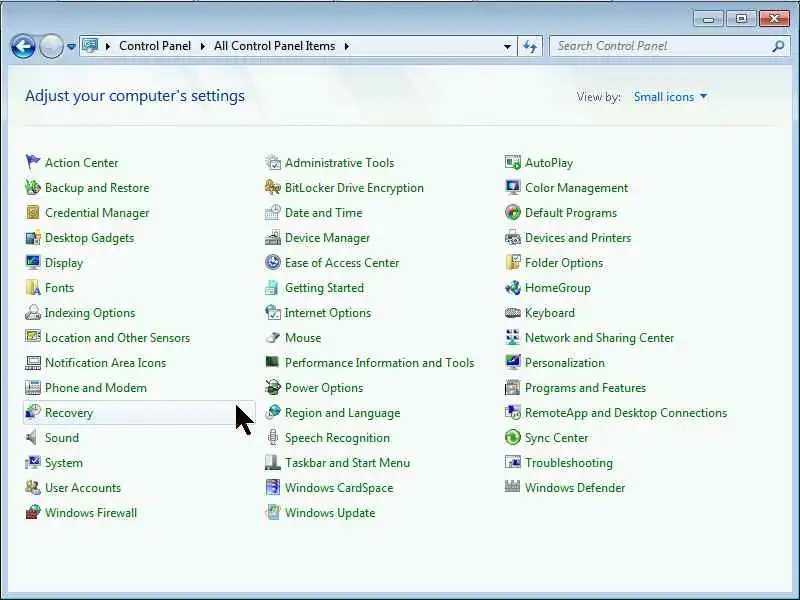Click the HomeGroup icon

(x=513, y=287)
